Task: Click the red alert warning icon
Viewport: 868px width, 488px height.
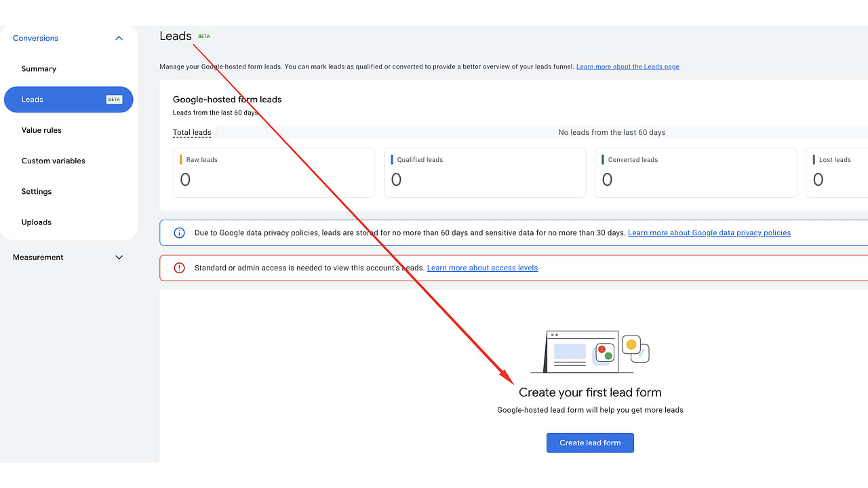Action: tap(180, 268)
